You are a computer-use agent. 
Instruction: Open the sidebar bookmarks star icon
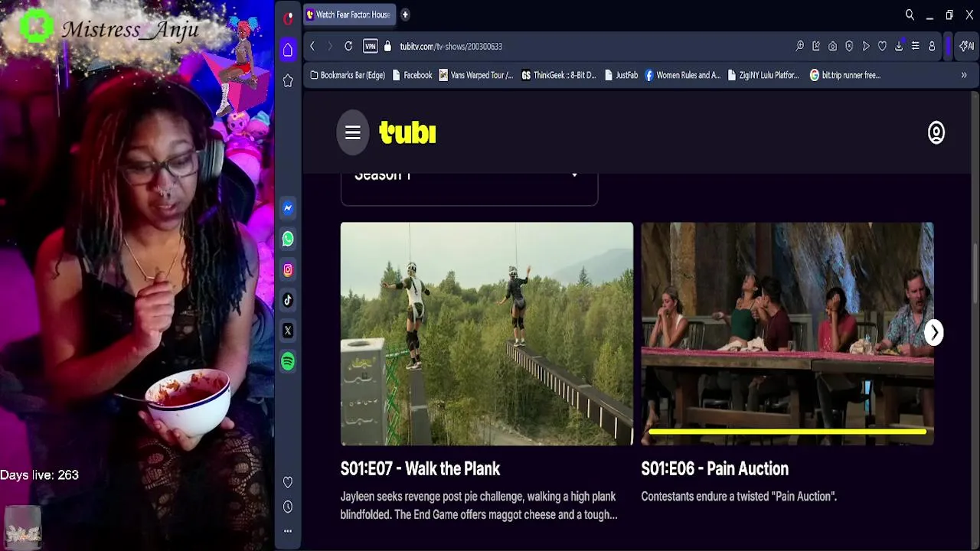point(288,80)
